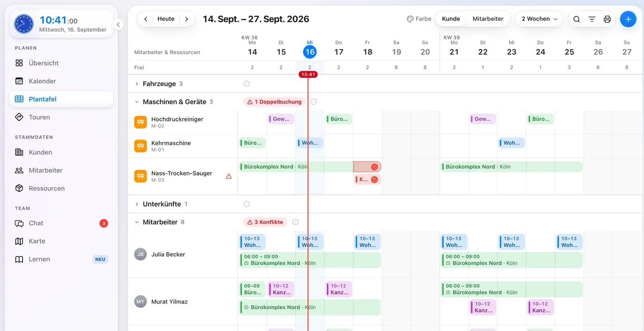The width and height of the screenshot is (644, 331).
Task: Open Touren in sidebar
Action: pos(62,117)
